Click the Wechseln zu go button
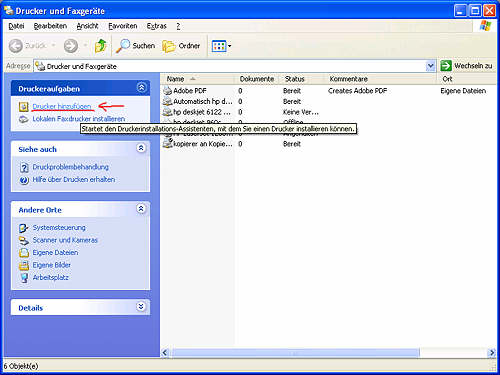The height and width of the screenshot is (375, 500). tap(467, 66)
